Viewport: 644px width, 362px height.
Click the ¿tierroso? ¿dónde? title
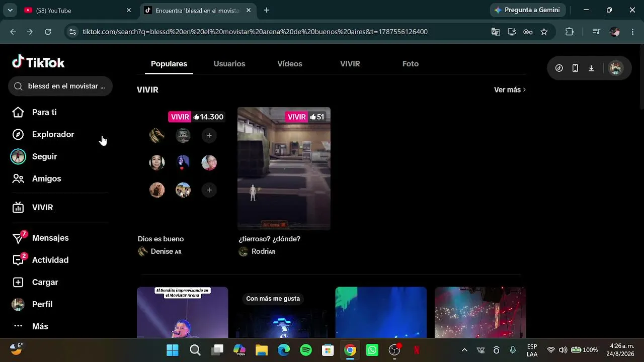(269, 239)
